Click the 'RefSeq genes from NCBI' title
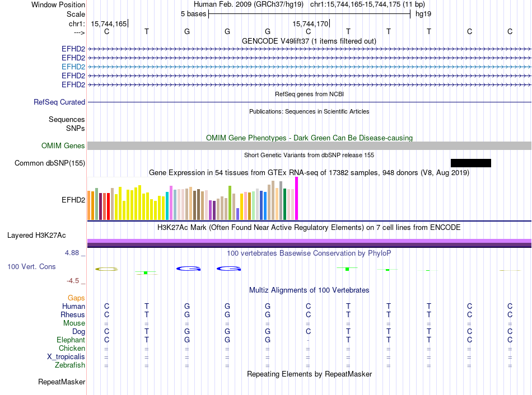The width and height of the screenshot is (532, 395). 309,94
